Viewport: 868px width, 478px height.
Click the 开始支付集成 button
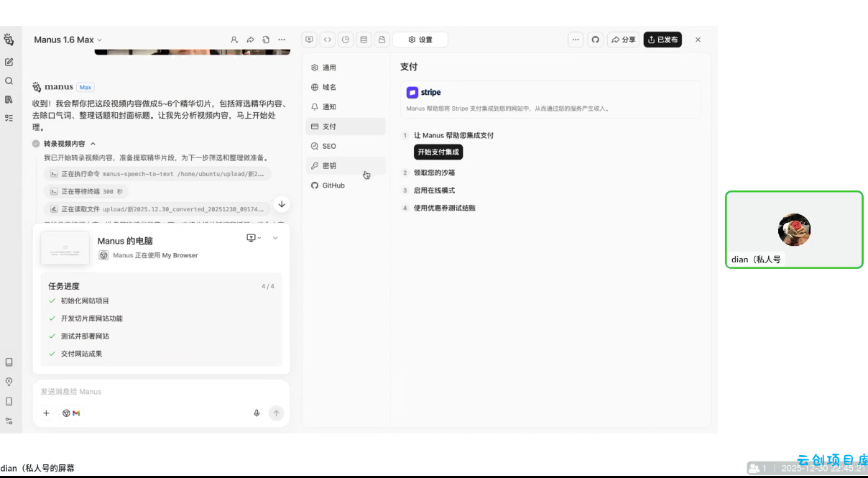pos(438,152)
